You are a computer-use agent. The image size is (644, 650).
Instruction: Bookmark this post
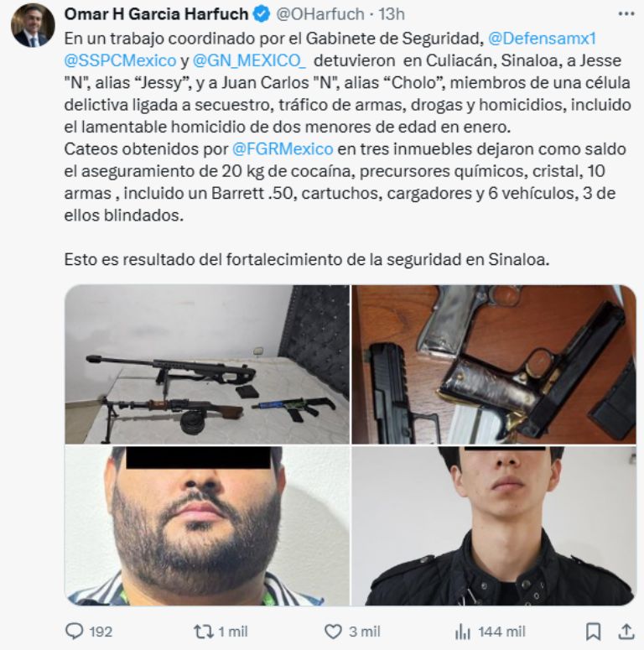tap(593, 632)
